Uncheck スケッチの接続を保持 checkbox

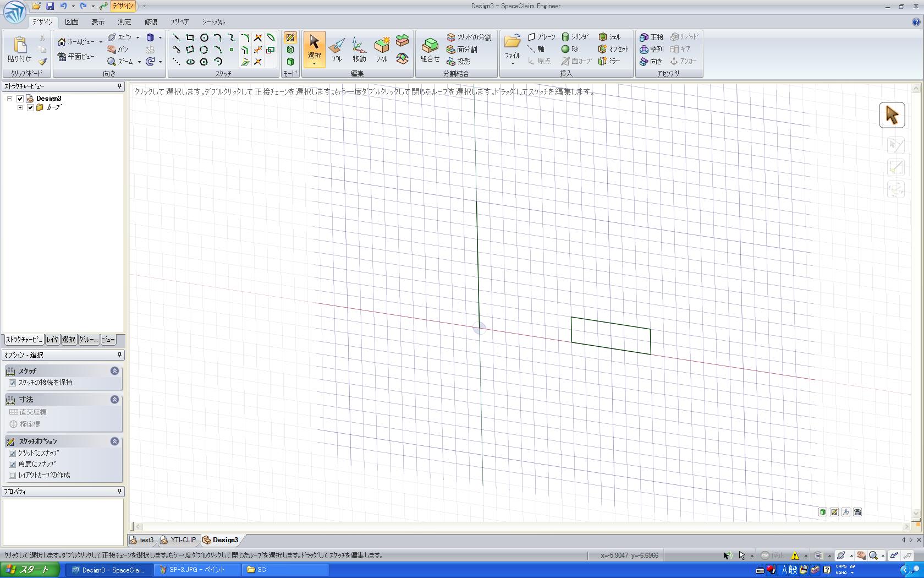13,383
